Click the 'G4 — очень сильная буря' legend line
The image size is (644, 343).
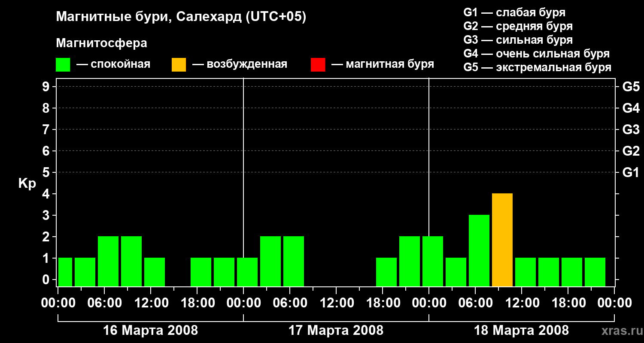coord(537,54)
